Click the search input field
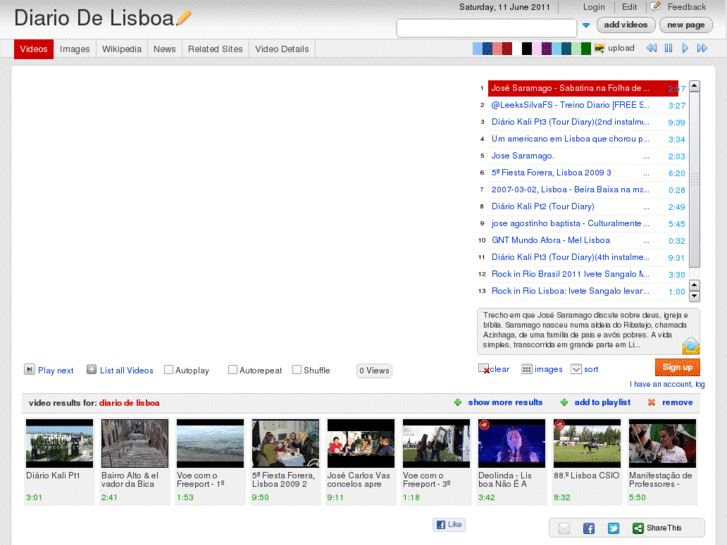 (486, 28)
